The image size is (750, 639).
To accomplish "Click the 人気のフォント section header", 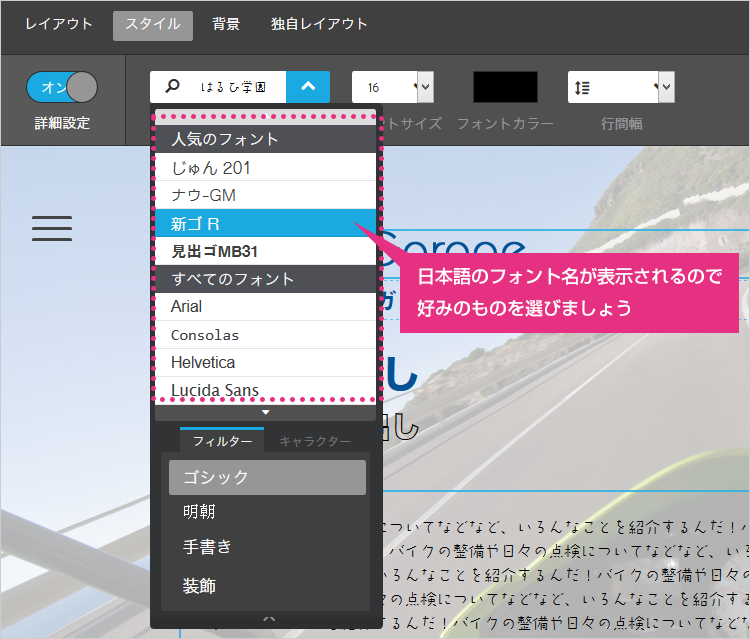I will coord(265,139).
